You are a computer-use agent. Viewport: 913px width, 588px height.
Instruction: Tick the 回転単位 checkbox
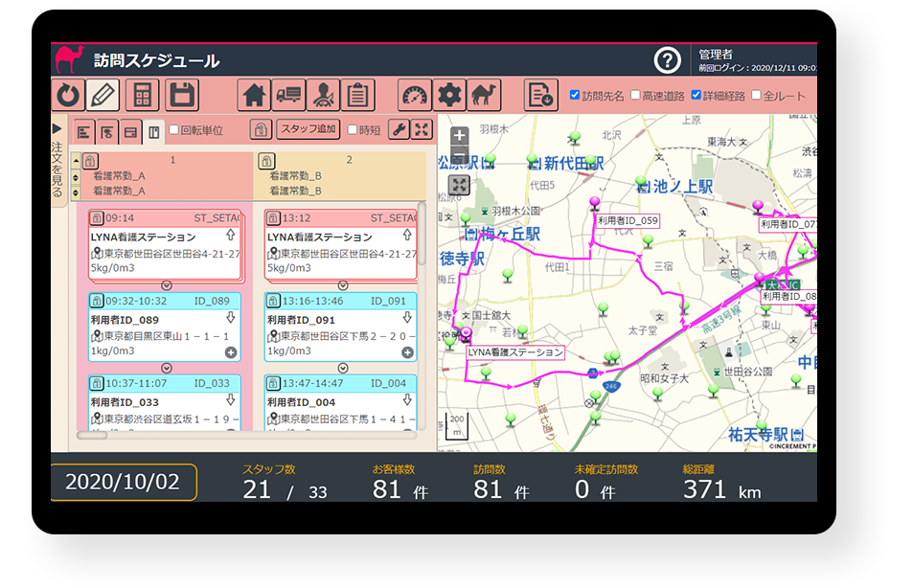[173, 129]
